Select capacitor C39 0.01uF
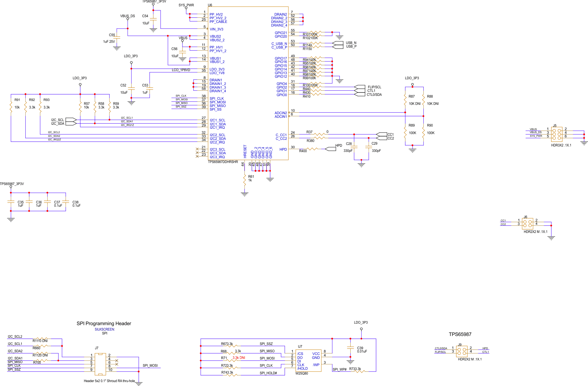The width and height of the screenshot is (588, 386). pos(351,347)
